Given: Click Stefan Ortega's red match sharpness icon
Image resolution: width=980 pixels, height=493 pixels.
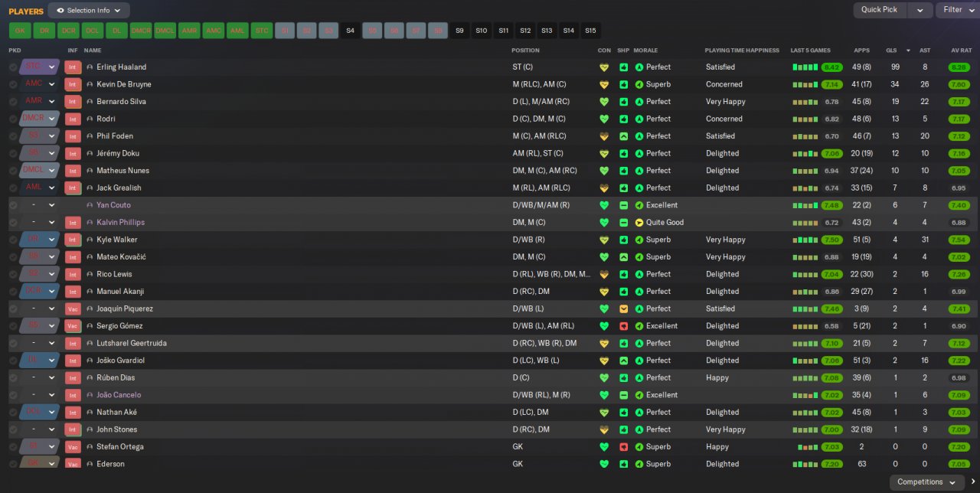Looking at the screenshot, I should coord(623,447).
